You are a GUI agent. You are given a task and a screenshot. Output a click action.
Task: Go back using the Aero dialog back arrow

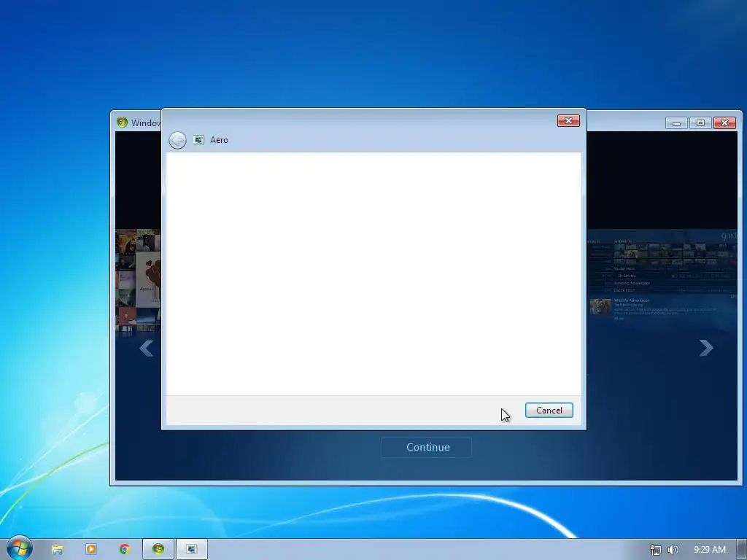tap(178, 140)
